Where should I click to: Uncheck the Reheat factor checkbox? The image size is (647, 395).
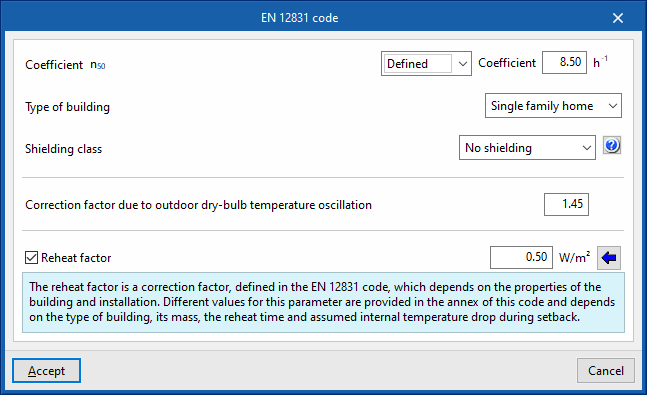[31, 258]
